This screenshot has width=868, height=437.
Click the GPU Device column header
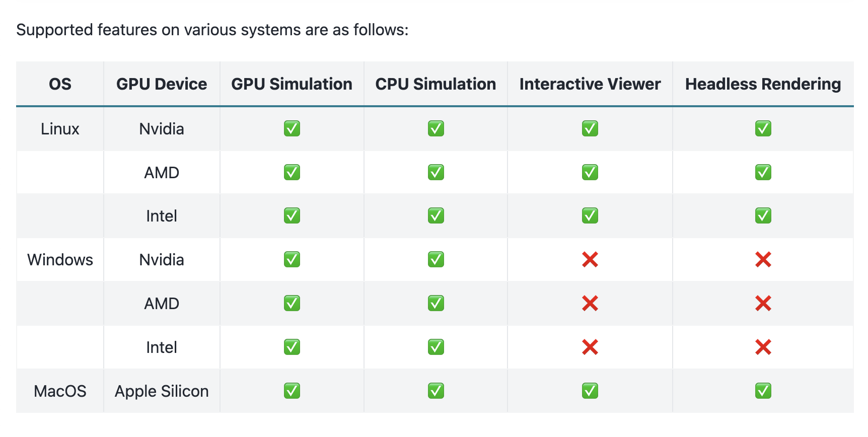tap(162, 84)
